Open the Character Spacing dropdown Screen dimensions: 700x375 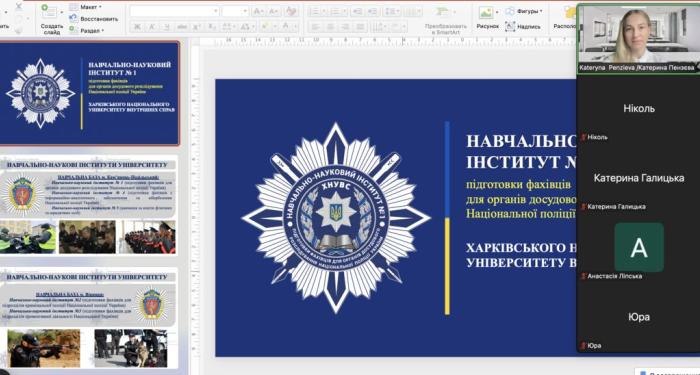pyautogui.click(x=228, y=26)
